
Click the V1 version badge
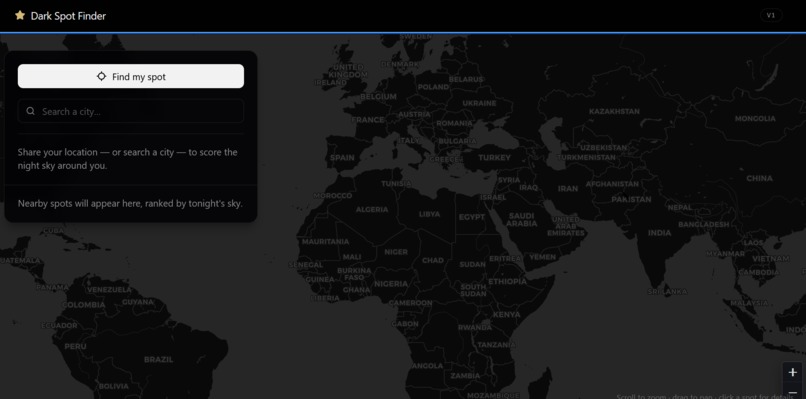[771, 15]
